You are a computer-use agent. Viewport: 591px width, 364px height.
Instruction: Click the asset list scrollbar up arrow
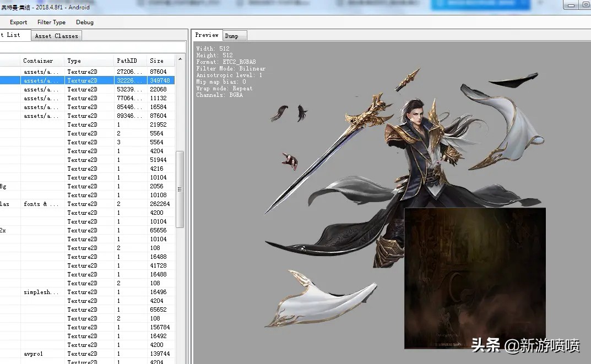point(180,59)
